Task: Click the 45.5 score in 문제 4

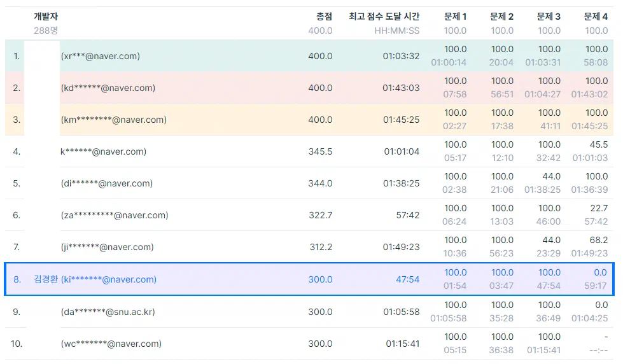Action: pyautogui.click(x=599, y=144)
